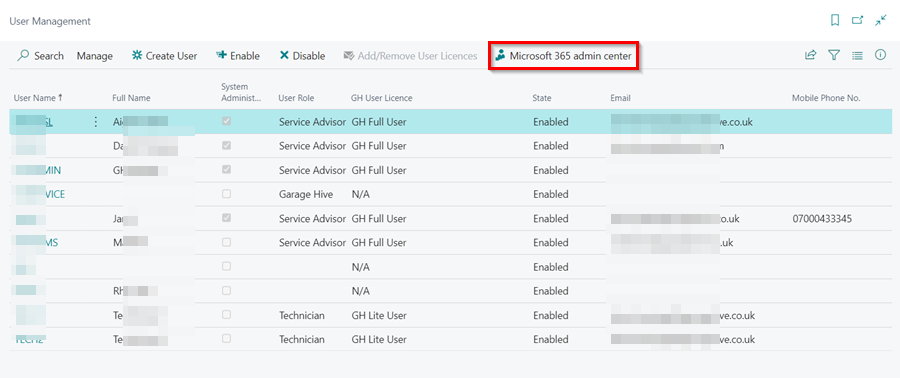Open Microsoft 365 admin center
Viewport: 900px width, 378px height.
coord(564,56)
